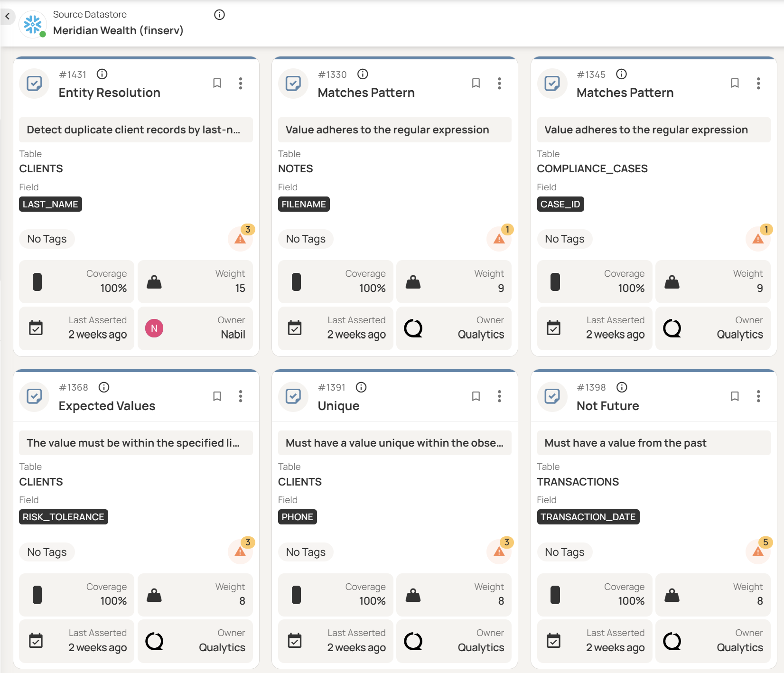This screenshot has height=673, width=784.
Task: Open options menu for check #1431
Action: click(241, 83)
